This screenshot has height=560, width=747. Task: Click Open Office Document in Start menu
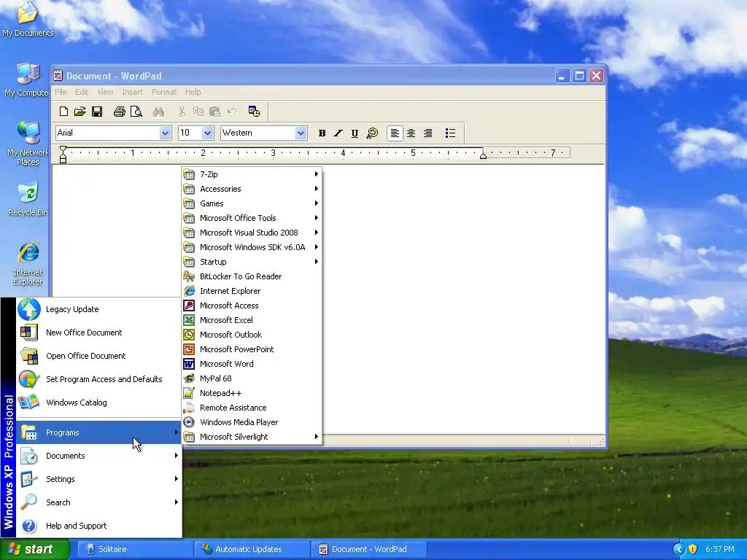coord(98,356)
